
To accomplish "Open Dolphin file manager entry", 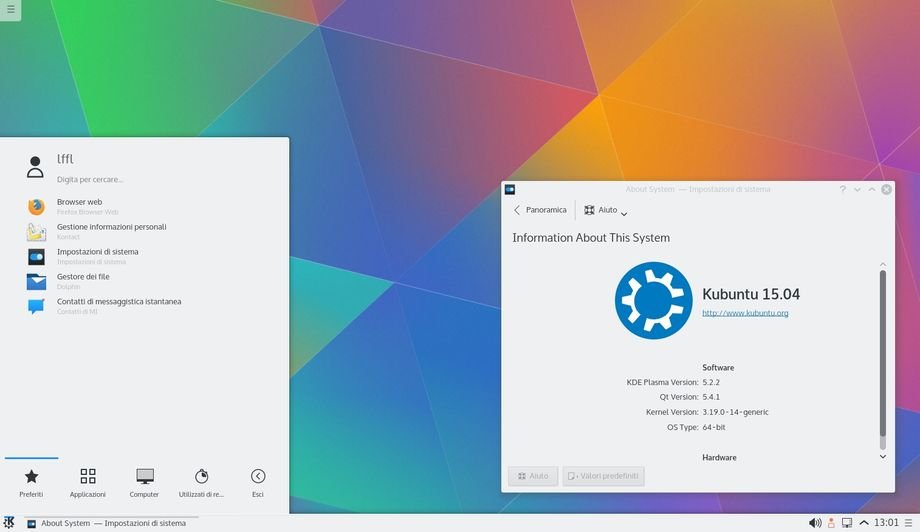I will click(83, 281).
